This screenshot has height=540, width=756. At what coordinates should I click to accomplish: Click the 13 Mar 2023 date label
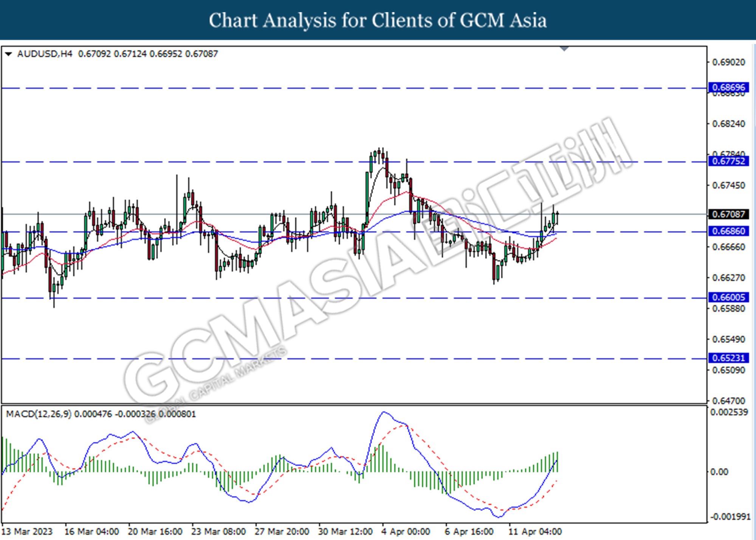click(27, 531)
